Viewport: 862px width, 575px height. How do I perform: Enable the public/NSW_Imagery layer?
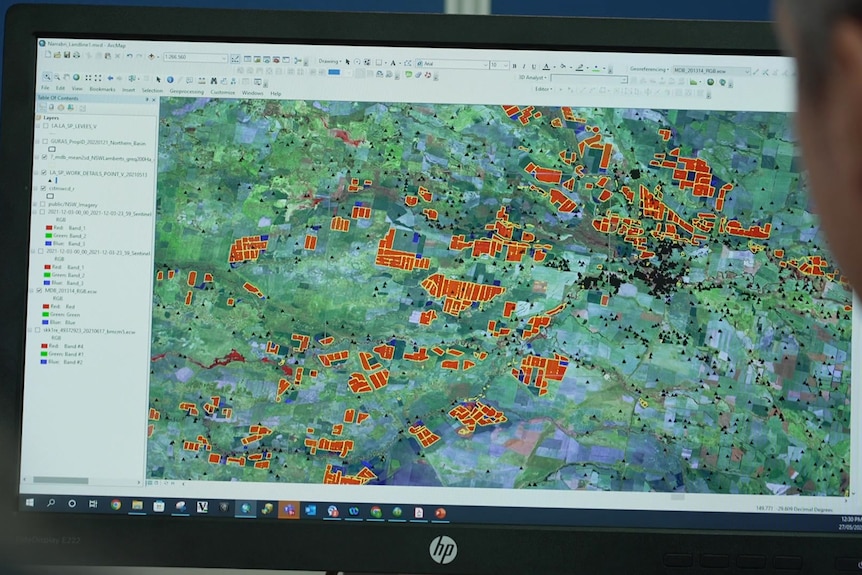[x=42, y=204]
